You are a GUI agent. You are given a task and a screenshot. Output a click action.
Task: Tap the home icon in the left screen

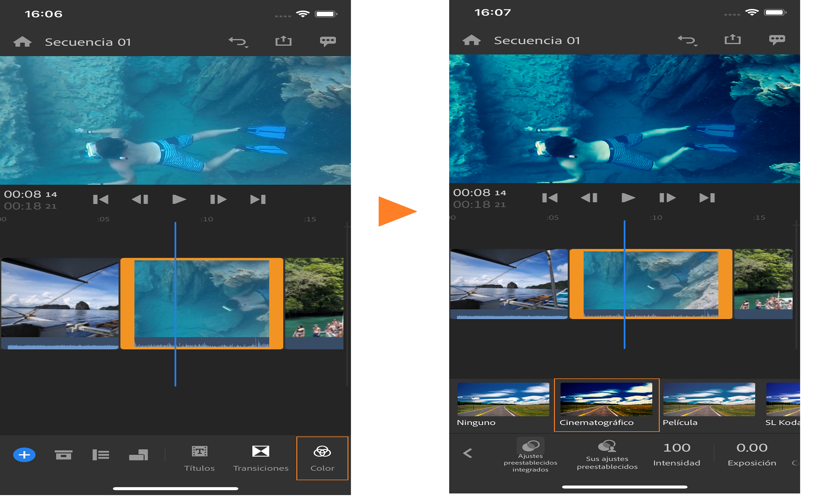click(23, 42)
